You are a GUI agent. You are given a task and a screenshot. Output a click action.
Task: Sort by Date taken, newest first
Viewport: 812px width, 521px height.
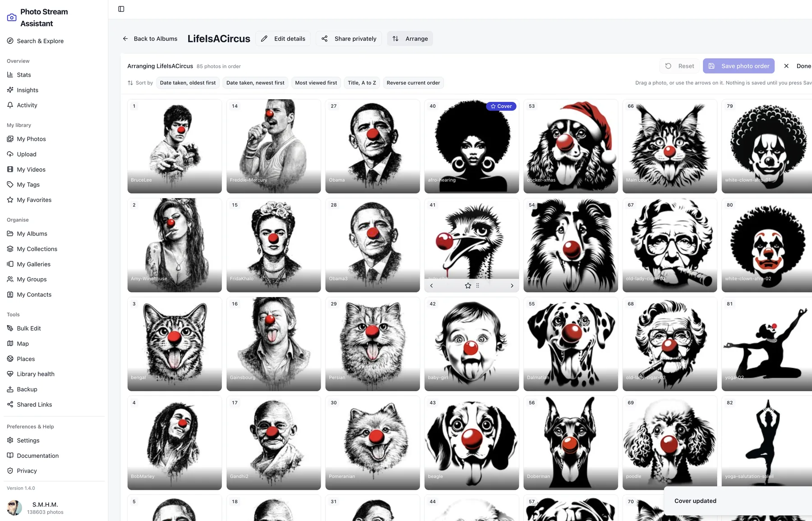click(x=255, y=83)
